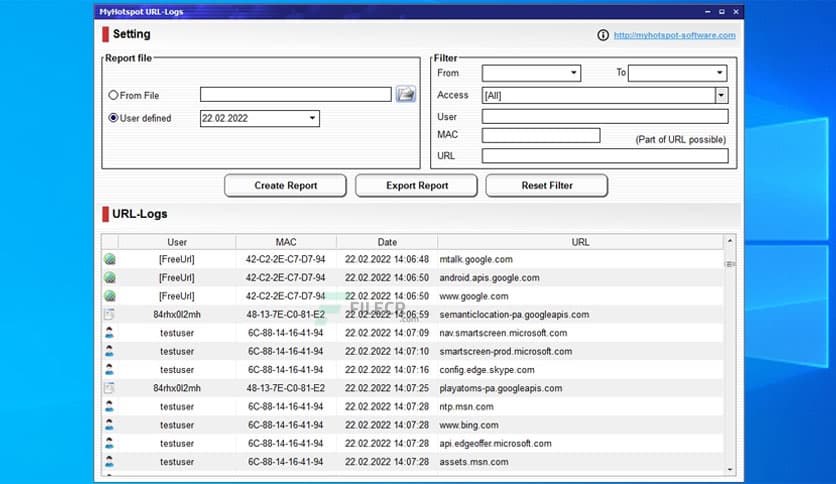Open the User defined date dropdown
This screenshot has width=836, height=484.
coord(312,118)
